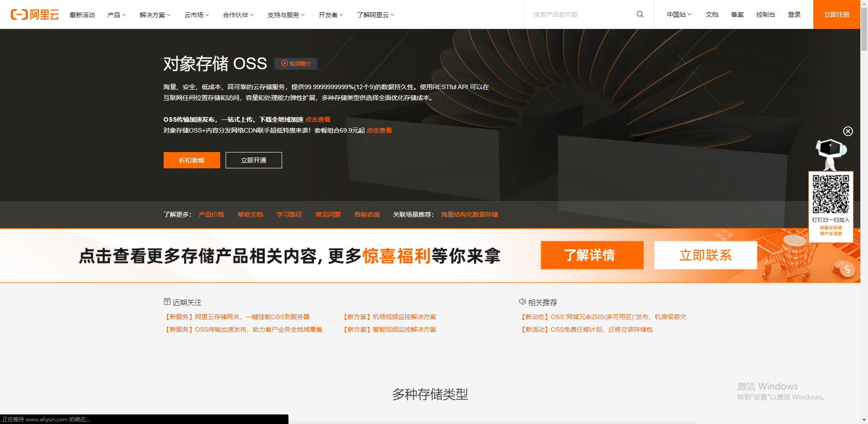Open 最新活动 in the top navigation
Screen dimensions: 868x424
pyautogui.click(x=82, y=15)
